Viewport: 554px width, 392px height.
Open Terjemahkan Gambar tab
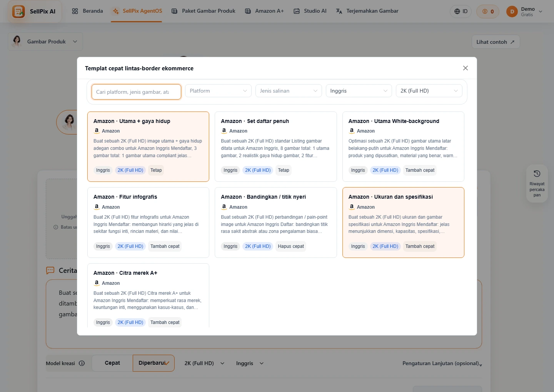click(367, 11)
